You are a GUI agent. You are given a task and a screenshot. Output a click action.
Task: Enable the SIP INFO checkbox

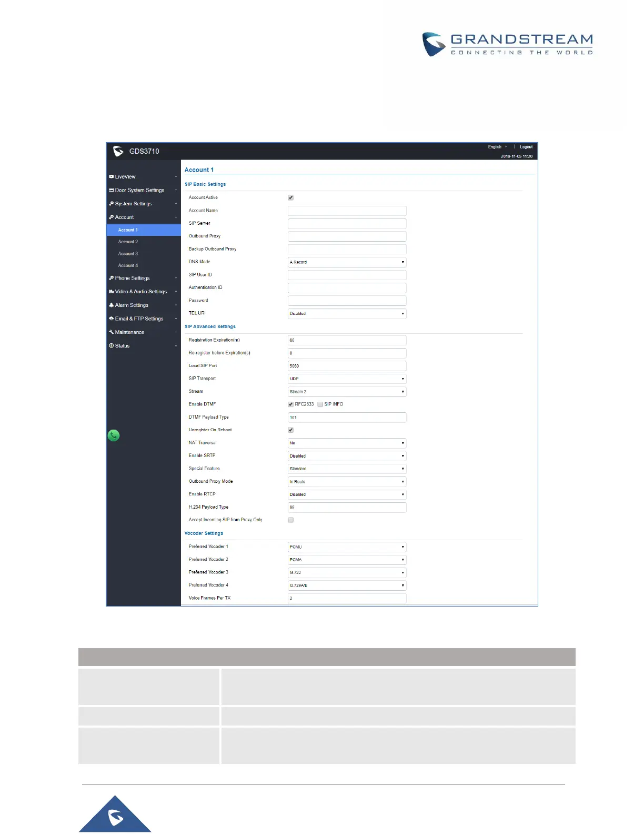click(x=320, y=404)
